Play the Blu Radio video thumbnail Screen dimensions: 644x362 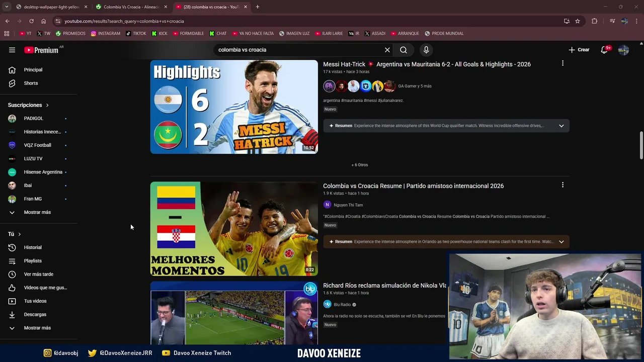coord(234,313)
